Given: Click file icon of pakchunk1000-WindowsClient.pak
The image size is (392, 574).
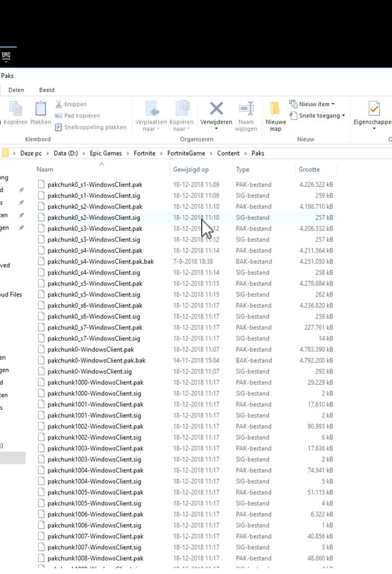Looking at the screenshot, I should (x=41, y=382).
